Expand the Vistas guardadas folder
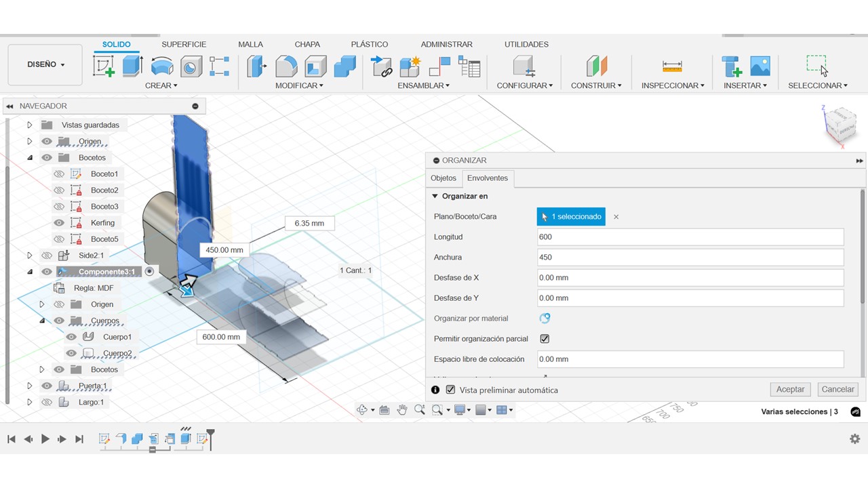868x488 pixels. [29, 125]
